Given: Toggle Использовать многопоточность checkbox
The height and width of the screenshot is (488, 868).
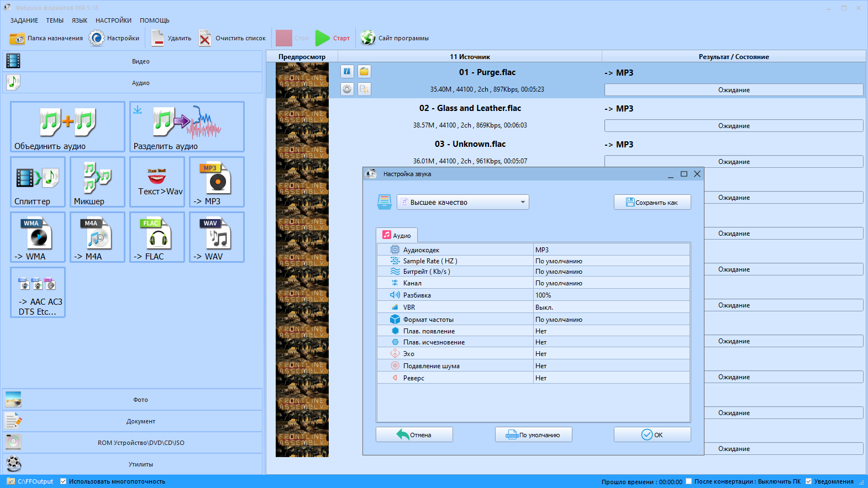Looking at the screenshot, I should click(64, 481).
